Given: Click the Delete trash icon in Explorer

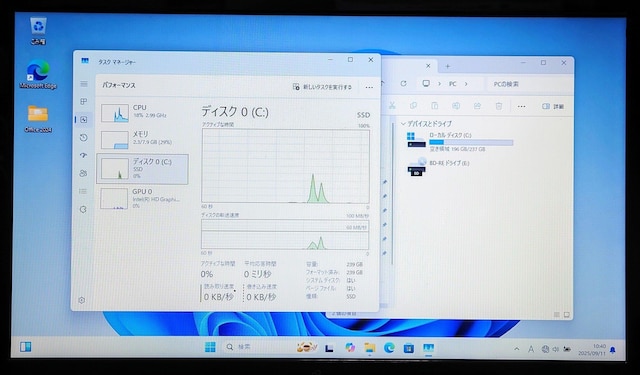Looking at the screenshot, I should point(498,106).
